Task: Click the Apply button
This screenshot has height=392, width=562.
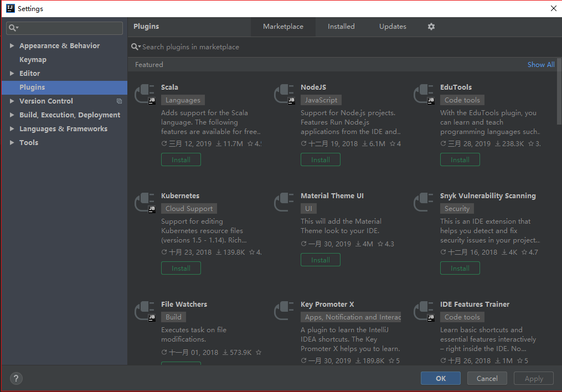Action: coord(534,378)
